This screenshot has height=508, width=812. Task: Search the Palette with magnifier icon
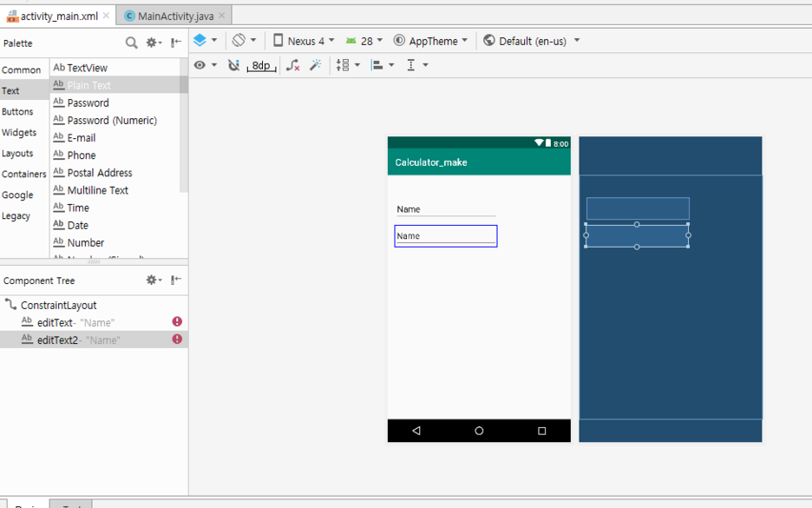pos(132,43)
